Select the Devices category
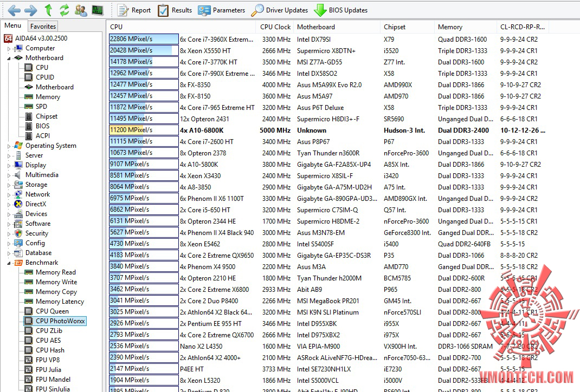This screenshot has width=580, height=392. (36, 213)
